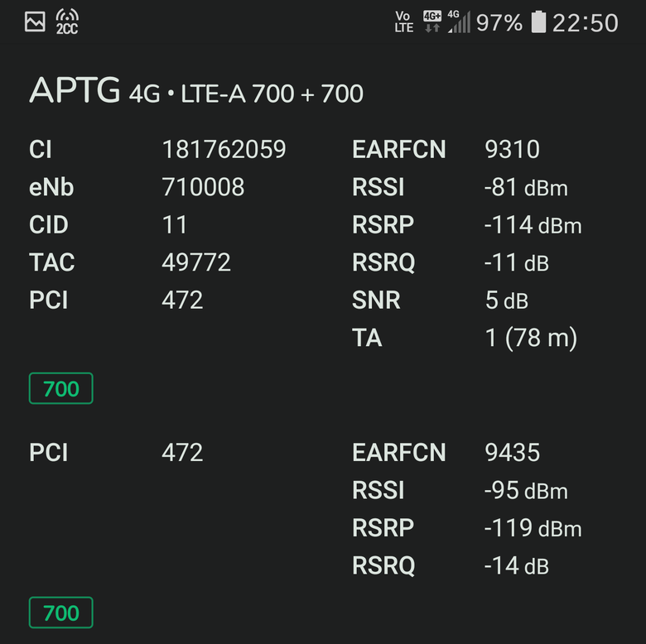Tap the 97% battery percentage text
Image resolution: width=646 pixels, height=644 pixels.
tap(499, 22)
